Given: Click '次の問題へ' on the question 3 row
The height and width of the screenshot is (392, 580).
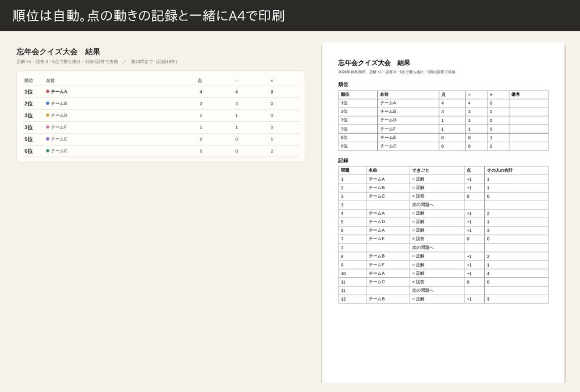Looking at the screenshot, I should 423,204.
